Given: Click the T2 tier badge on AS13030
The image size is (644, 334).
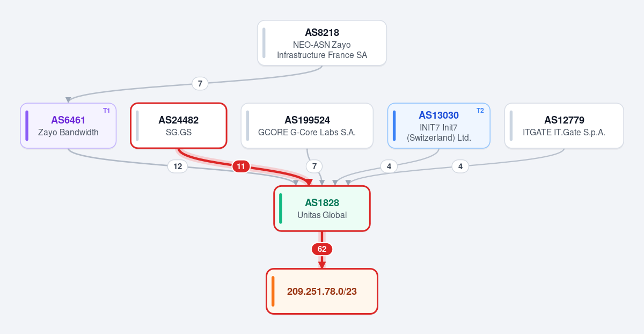Looking at the screenshot, I should pos(480,111).
